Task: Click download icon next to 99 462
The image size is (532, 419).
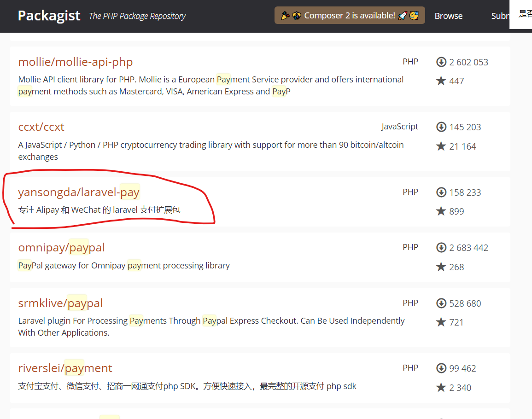Action: point(441,368)
